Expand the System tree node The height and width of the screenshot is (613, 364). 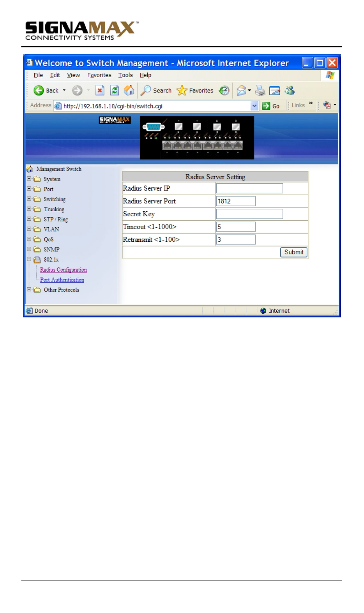(29, 178)
